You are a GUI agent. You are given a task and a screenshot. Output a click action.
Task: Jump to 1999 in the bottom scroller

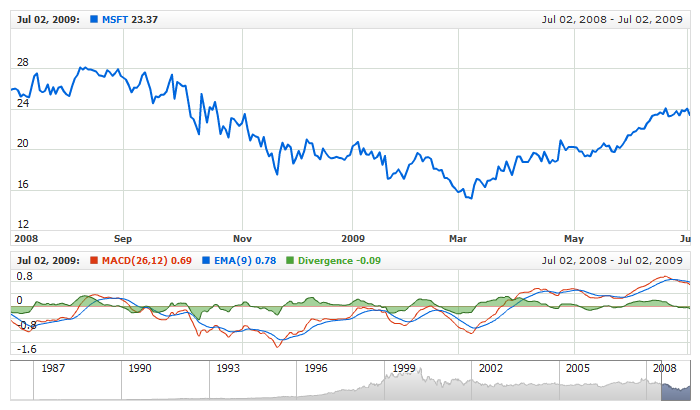pos(404,368)
